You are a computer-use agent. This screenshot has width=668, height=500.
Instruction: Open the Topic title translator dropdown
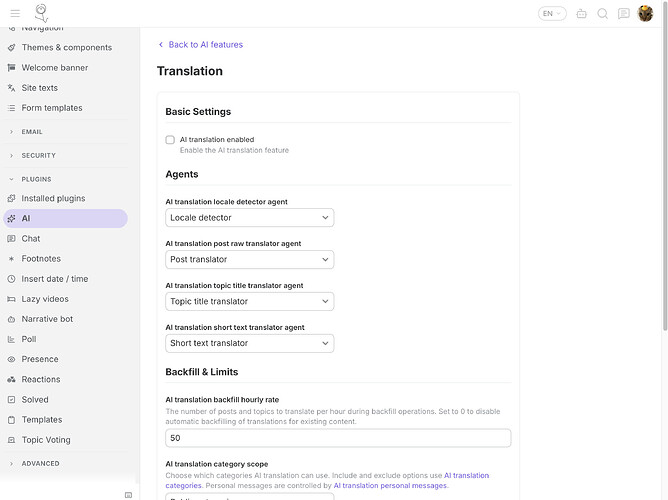coord(250,301)
